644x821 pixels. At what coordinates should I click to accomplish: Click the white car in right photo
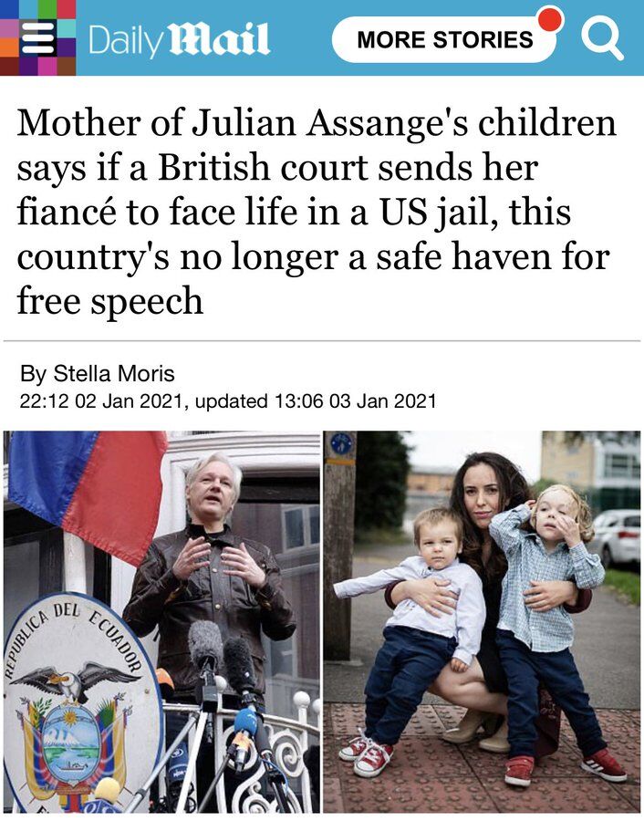pos(616,538)
